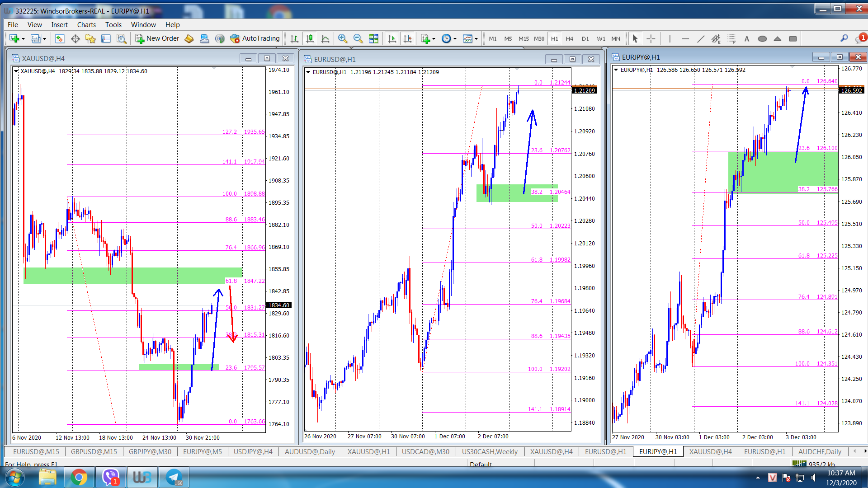The width and height of the screenshot is (868, 488).
Task: Open the Indicators list icon
Action: [425, 39]
